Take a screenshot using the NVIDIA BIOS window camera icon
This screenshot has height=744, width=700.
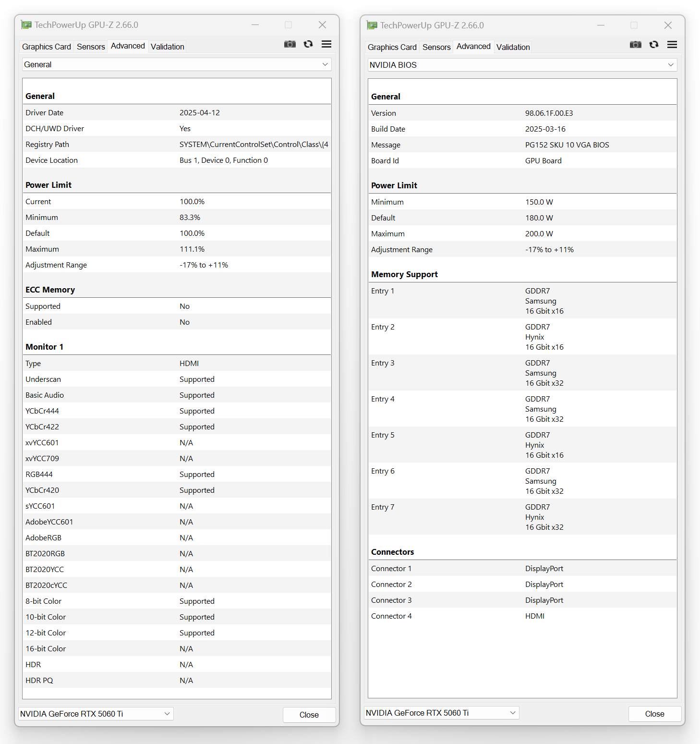(635, 45)
